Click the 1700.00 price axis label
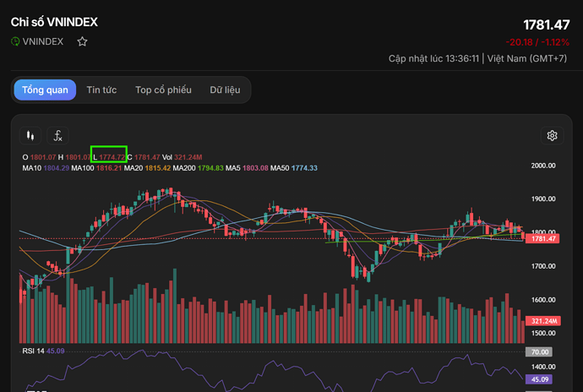 click(x=543, y=266)
